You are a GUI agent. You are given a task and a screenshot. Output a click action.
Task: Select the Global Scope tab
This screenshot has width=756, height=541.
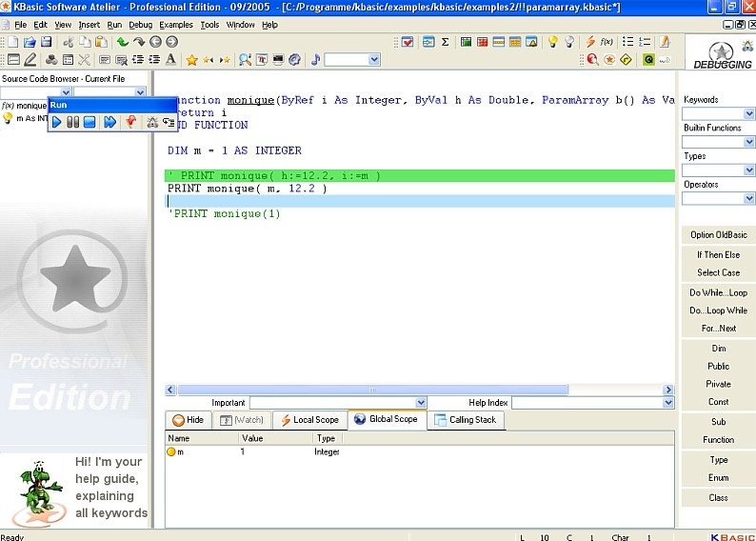[387, 419]
